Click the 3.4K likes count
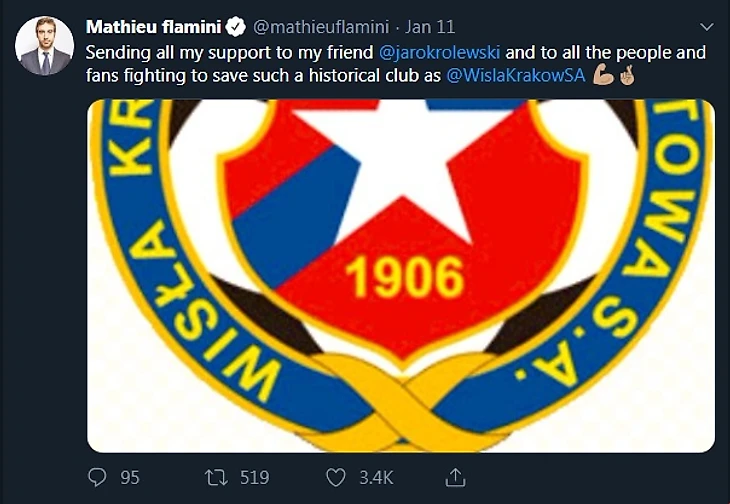Image resolution: width=730 pixels, height=504 pixels. (375, 477)
